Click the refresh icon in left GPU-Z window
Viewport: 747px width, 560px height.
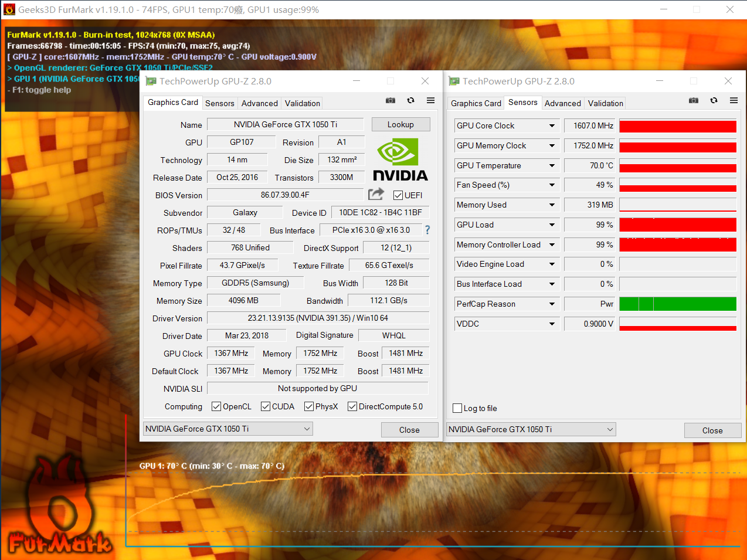410,101
